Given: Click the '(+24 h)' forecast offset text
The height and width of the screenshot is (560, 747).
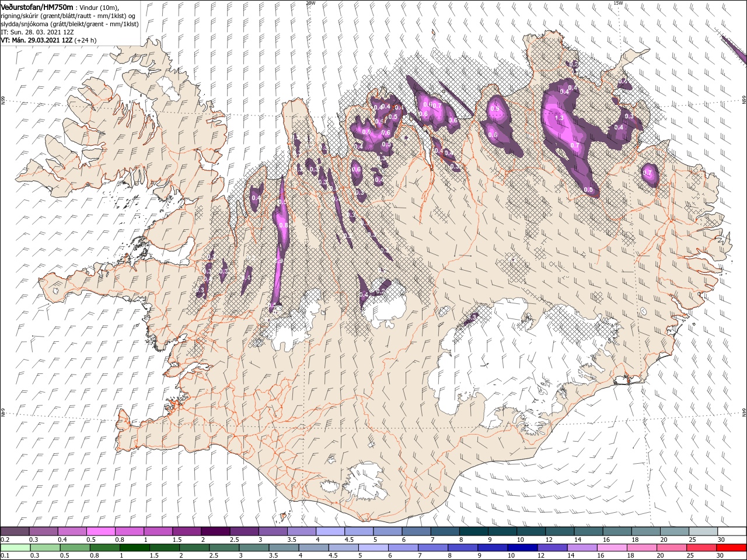Looking at the screenshot, I should [x=85, y=40].
